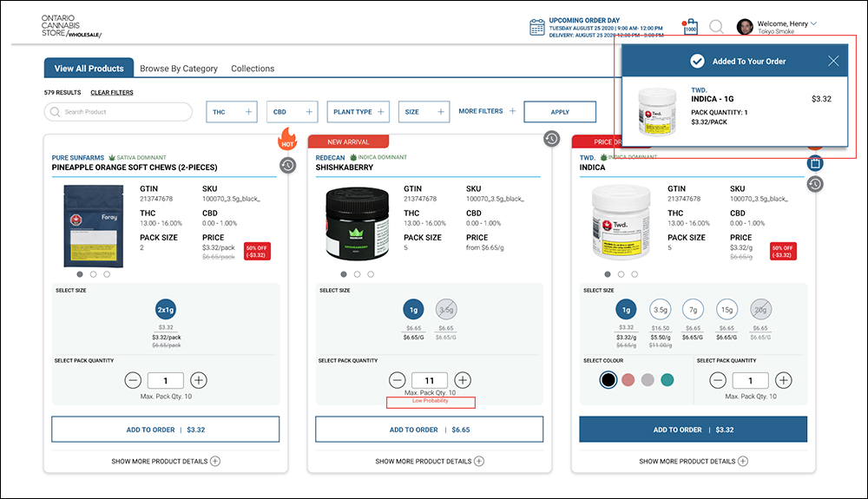The width and height of the screenshot is (868, 499).
Task: Increase pack quantity on Indica card
Action: click(783, 380)
